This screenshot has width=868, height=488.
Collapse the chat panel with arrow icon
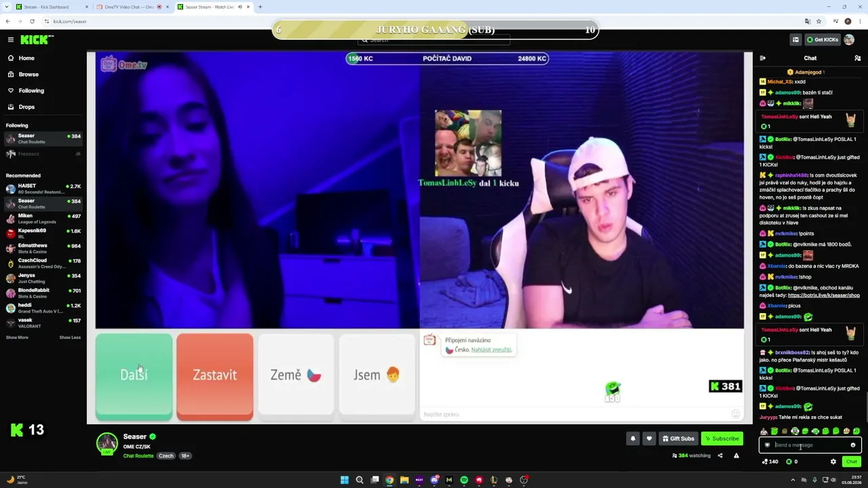763,58
